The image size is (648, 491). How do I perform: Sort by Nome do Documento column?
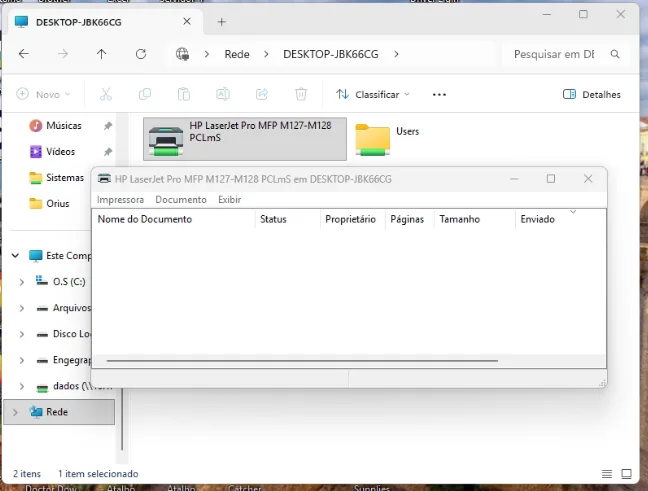click(x=173, y=219)
